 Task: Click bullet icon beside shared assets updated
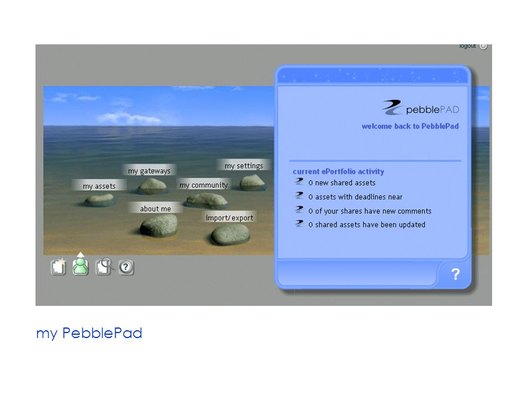tap(299, 223)
